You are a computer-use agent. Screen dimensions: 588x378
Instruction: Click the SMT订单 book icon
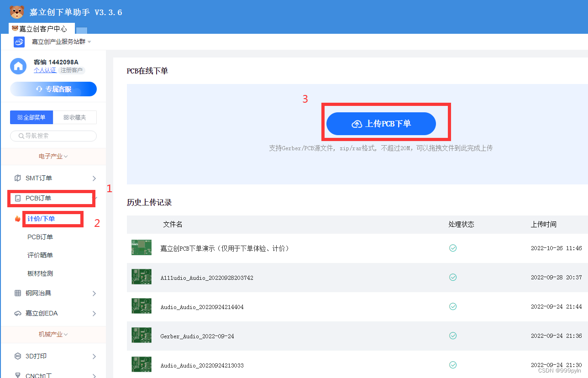tap(18, 178)
